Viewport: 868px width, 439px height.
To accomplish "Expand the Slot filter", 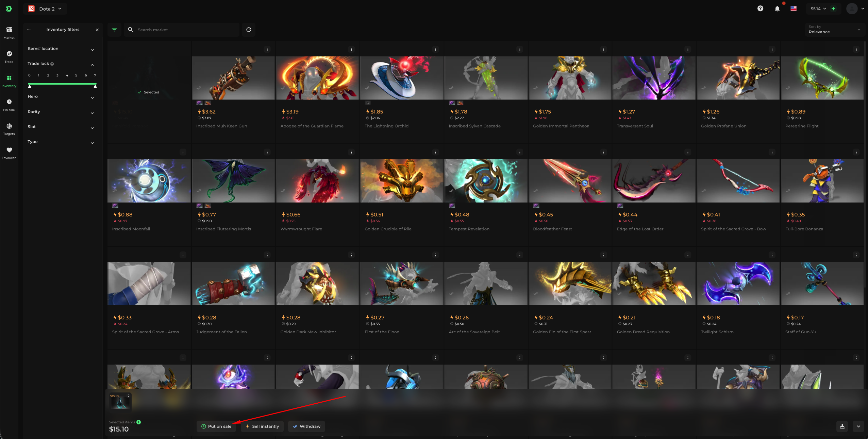I will 61,127.
